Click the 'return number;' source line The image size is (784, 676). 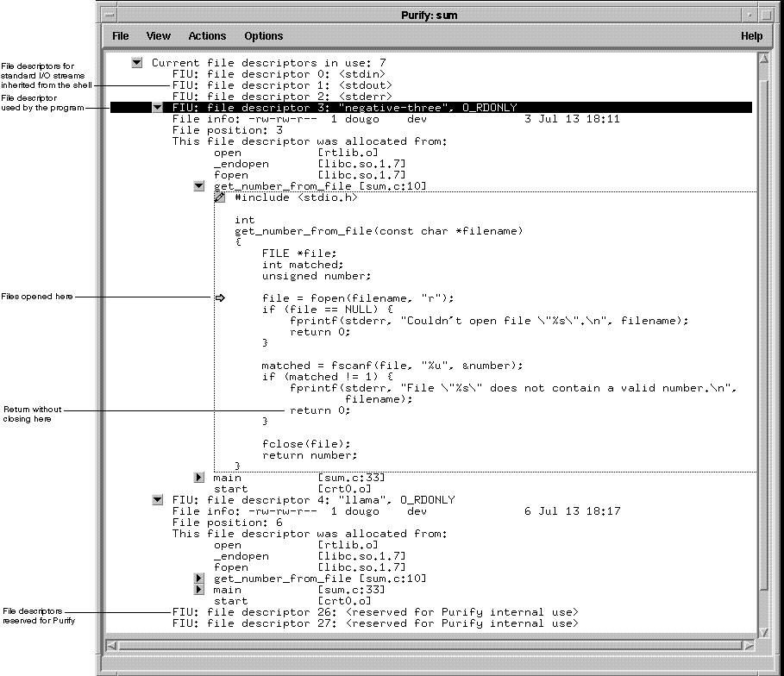310,455
